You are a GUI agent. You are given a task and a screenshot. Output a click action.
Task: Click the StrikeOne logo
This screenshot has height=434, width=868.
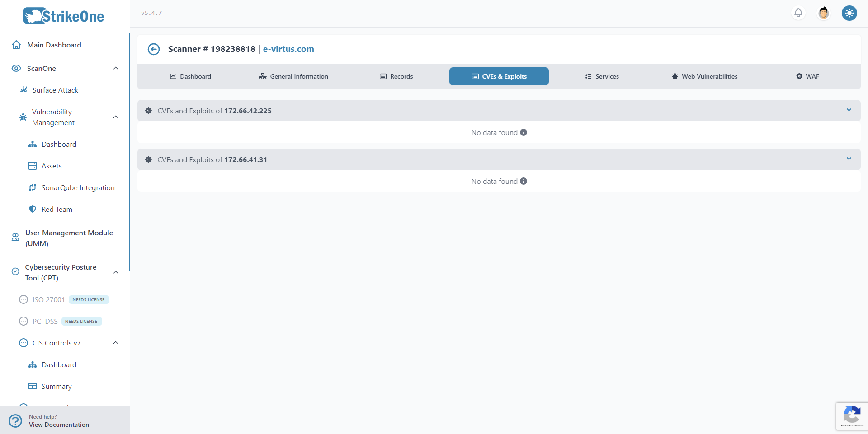[64, 16]
